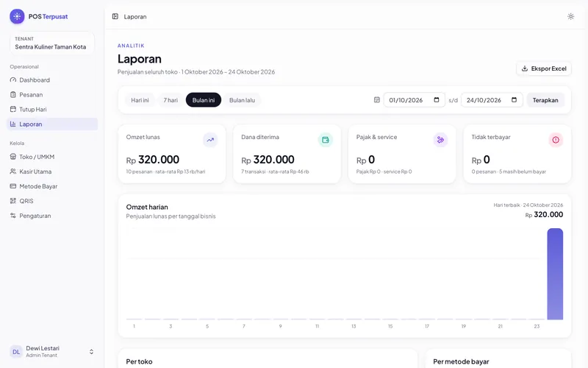Open the start date calendar picker icon
The height and width of the screenshot is (368, 588).
tap(437, 100)
